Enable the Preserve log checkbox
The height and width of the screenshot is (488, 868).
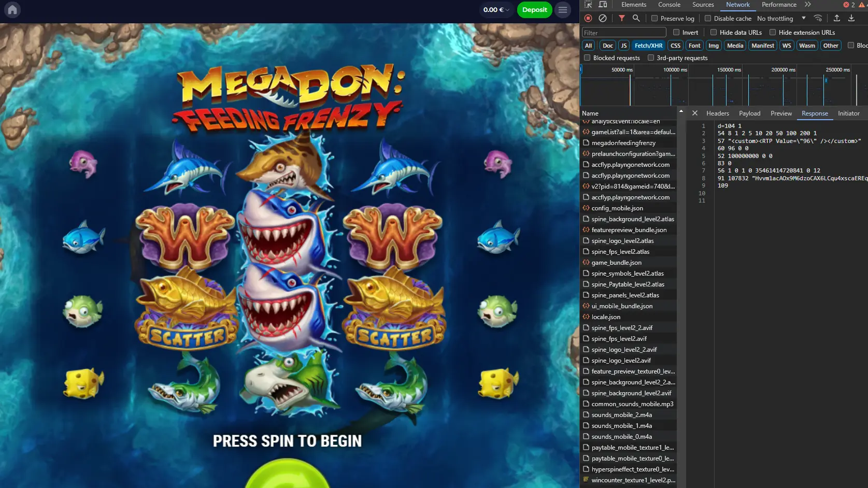pyautogui.click(x=655, y=18)
